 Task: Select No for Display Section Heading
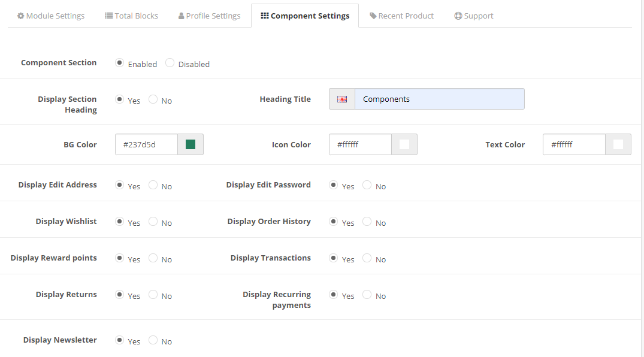153,99
